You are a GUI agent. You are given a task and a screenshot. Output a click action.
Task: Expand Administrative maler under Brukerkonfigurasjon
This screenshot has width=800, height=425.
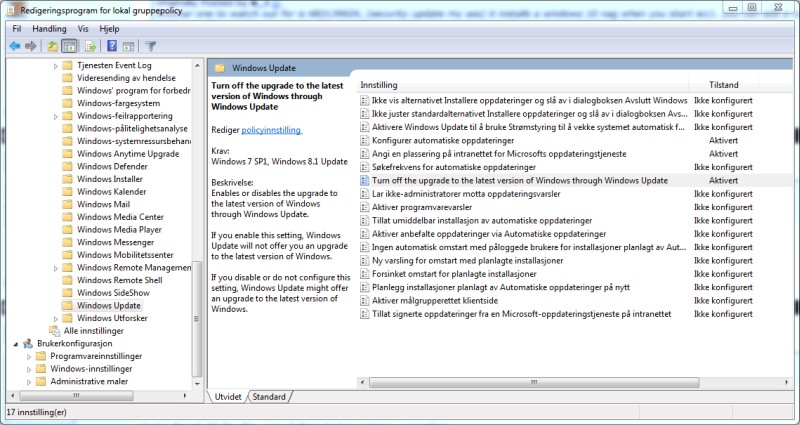29,382
